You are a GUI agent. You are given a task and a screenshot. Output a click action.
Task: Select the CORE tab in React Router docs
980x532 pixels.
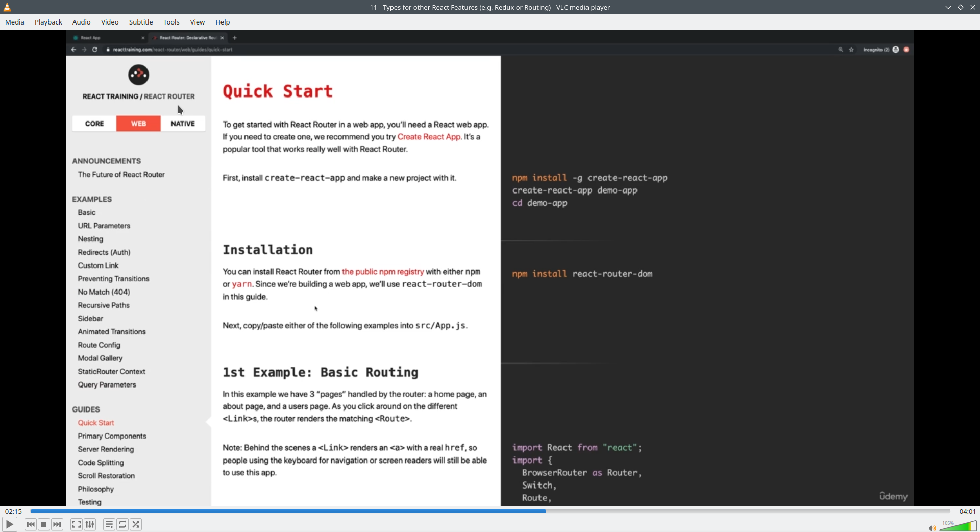tap(94, 124)
